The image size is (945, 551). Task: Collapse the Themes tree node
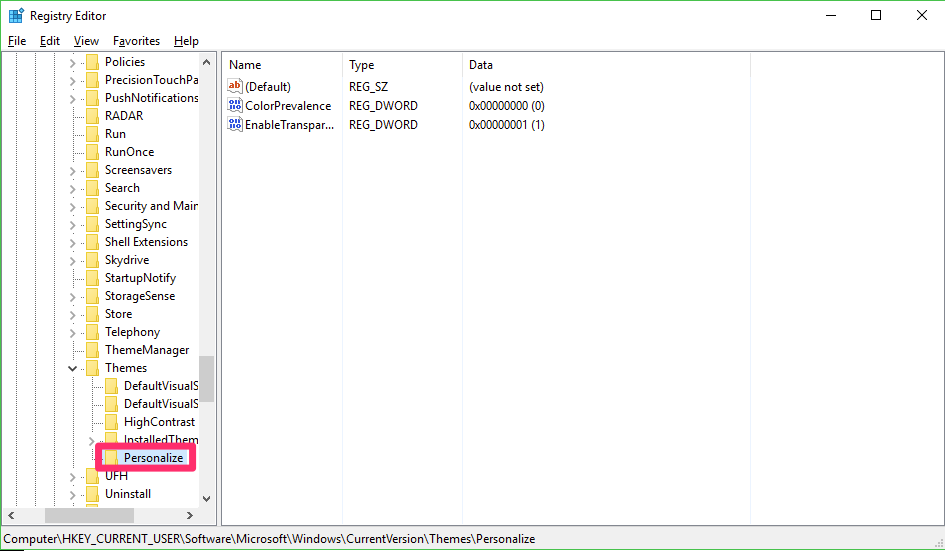(73, 368)
